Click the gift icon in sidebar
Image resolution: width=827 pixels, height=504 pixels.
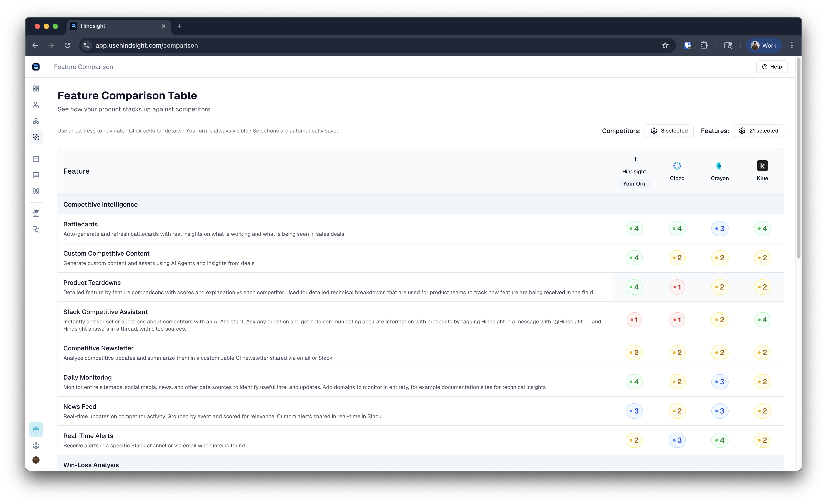pyautogui.click(x=36, y=429)
